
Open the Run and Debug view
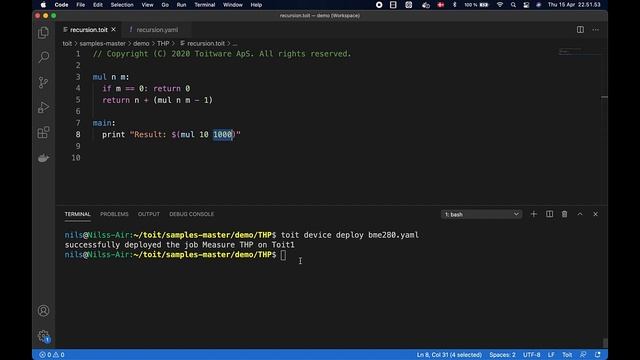click(43, 107)
